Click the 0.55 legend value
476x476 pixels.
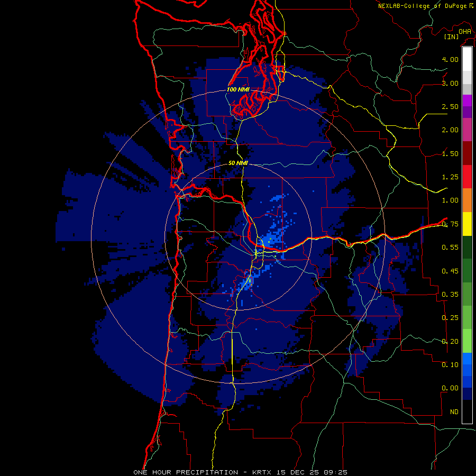(450, 248)
